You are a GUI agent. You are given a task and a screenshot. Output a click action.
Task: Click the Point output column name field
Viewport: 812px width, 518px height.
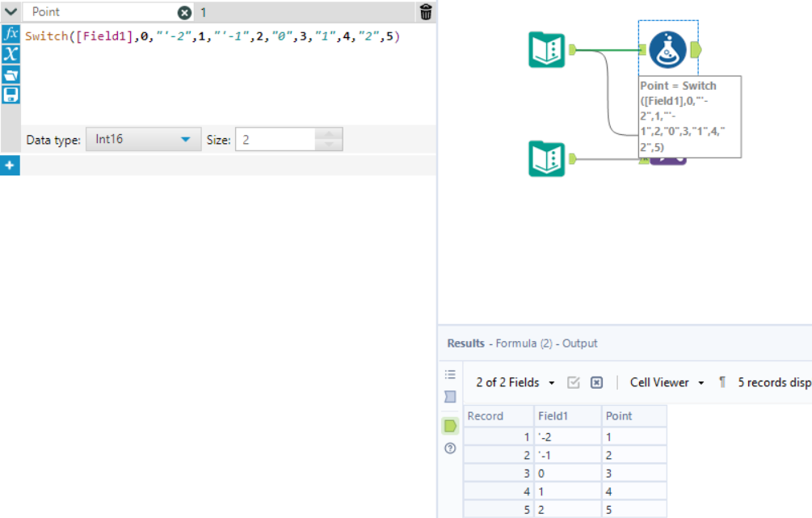97,12
